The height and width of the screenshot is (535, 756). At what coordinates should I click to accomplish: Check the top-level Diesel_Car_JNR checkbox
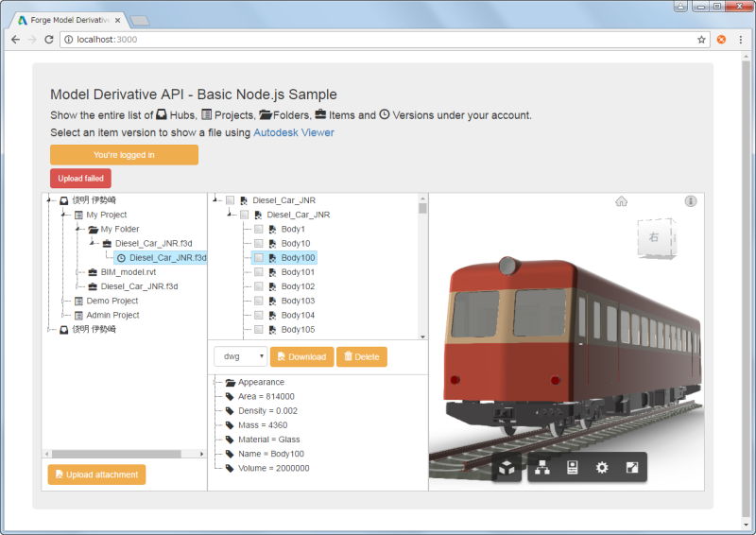pos(230,200)
